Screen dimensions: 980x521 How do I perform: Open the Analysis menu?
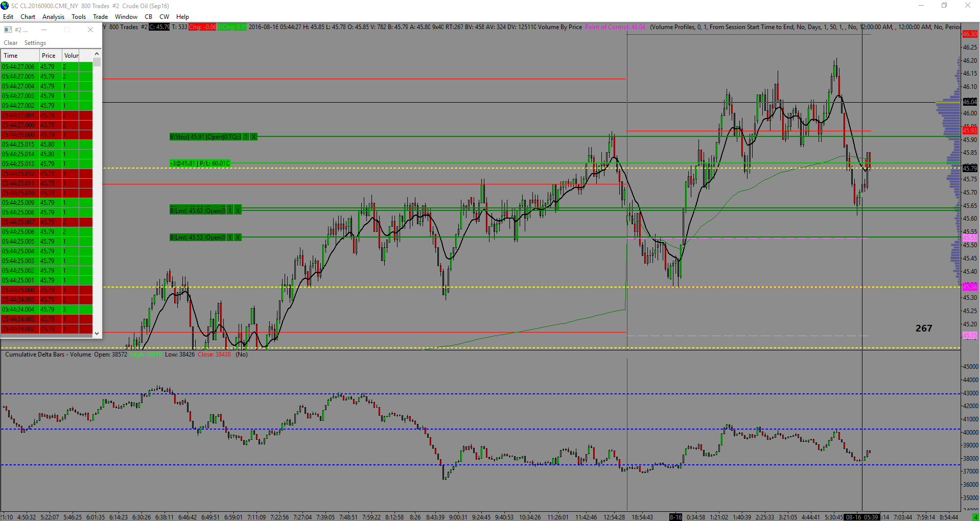[54, 17]
